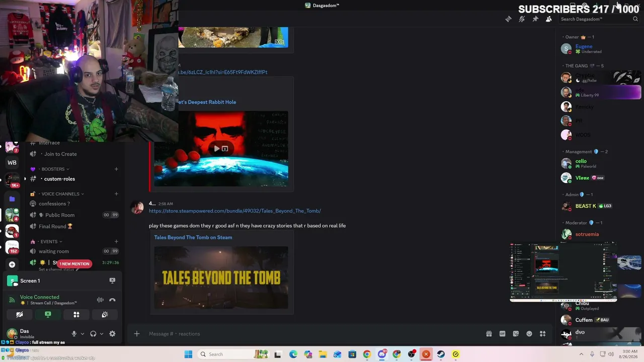644x362 pixels.
Task: Open the apps launcher in message bar
Action: tap(543, 334)
